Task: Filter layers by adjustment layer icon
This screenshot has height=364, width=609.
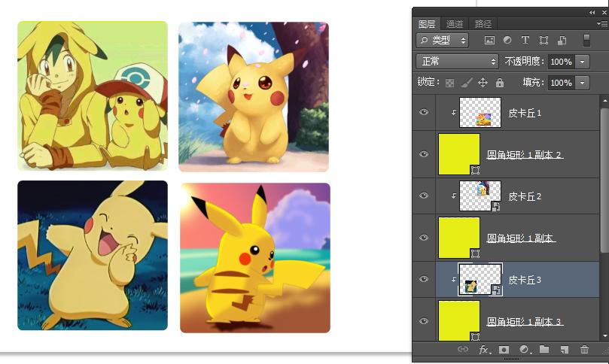Action: (507, 40)
